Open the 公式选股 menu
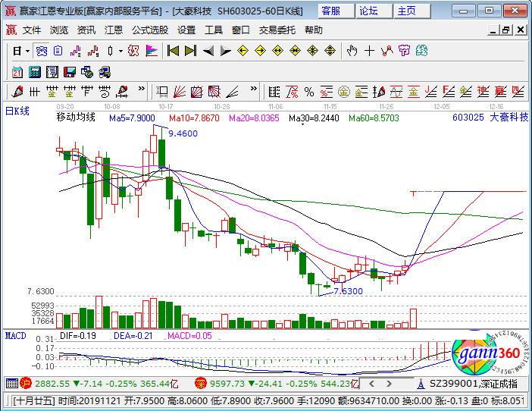Screen dimensions: 532x411 [x=150, y=30]
